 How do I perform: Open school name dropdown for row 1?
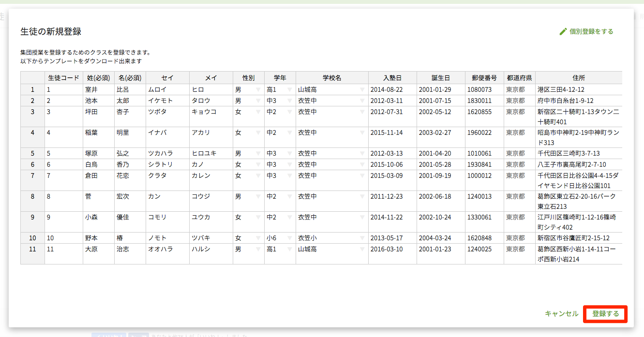362,90
